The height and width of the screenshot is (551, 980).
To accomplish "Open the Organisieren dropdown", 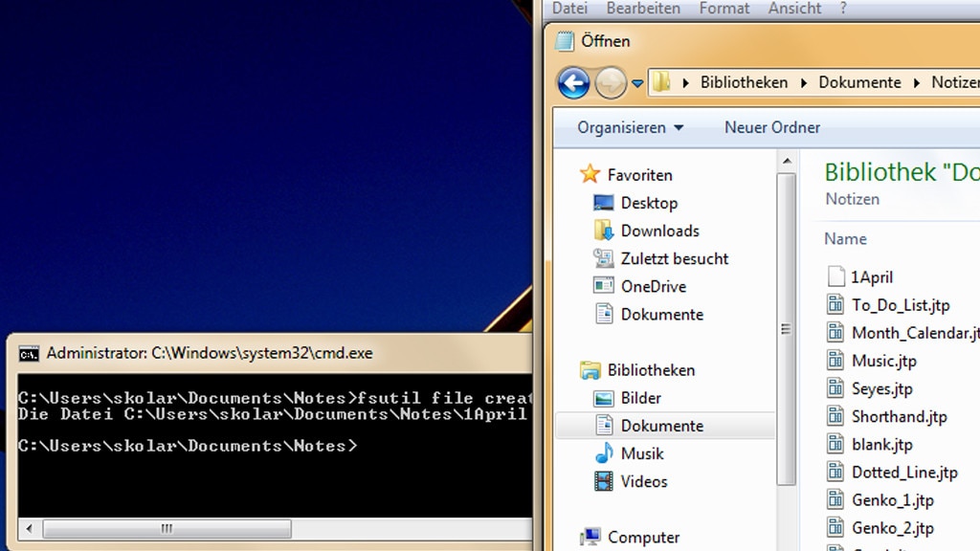I will pyautogui.click(x=624, y=127).
